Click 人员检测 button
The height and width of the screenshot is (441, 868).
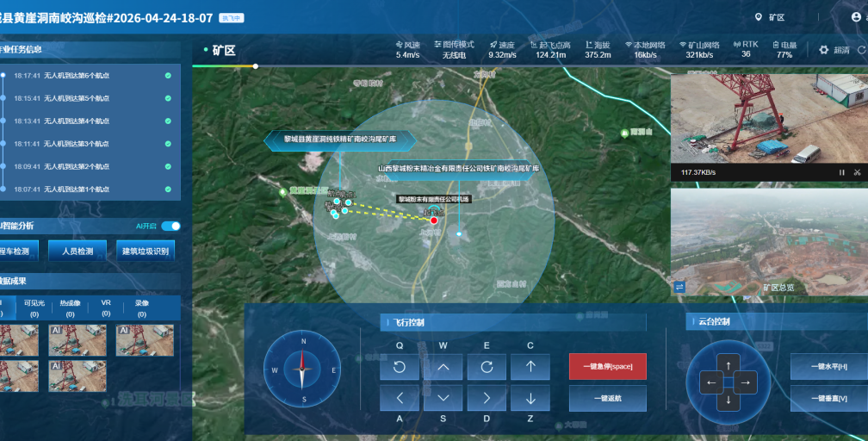(77, 251)
